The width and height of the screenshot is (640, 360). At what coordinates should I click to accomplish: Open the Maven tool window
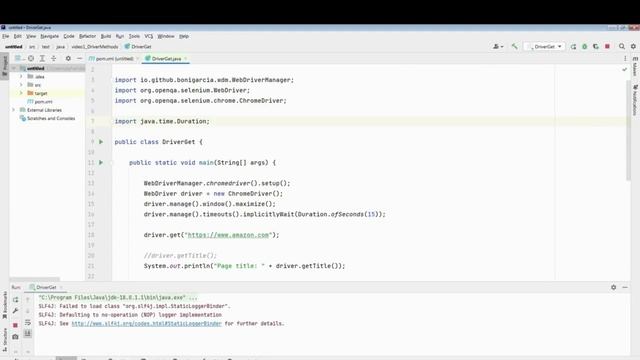(x=635, y=67)
